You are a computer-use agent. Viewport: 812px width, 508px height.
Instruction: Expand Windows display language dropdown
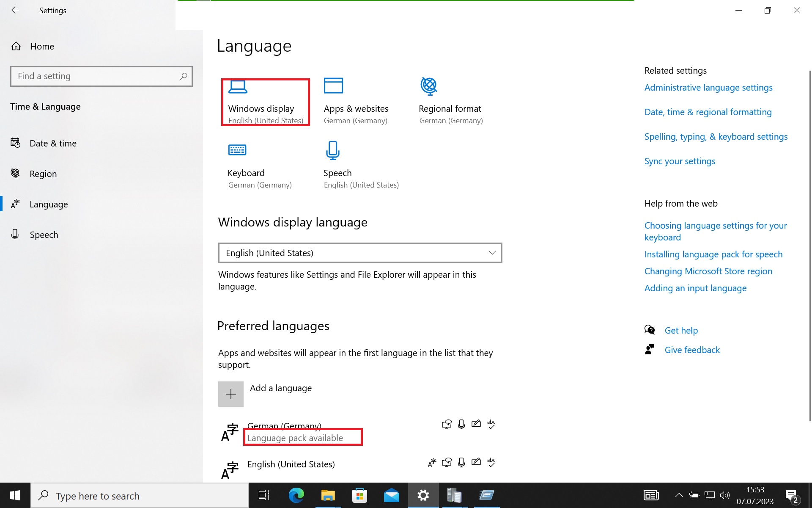359,252
